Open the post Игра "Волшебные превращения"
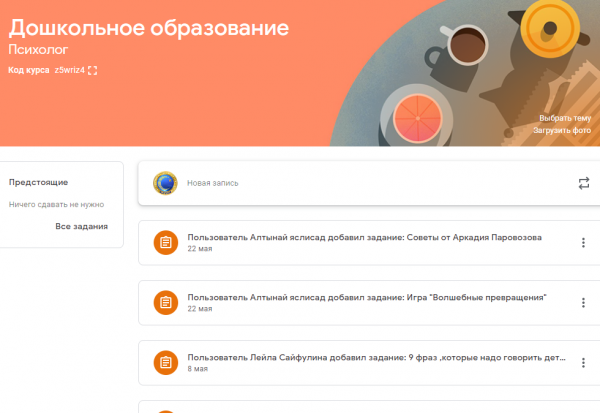Viewport: 600px width, 413px height. tap(366, 298)
